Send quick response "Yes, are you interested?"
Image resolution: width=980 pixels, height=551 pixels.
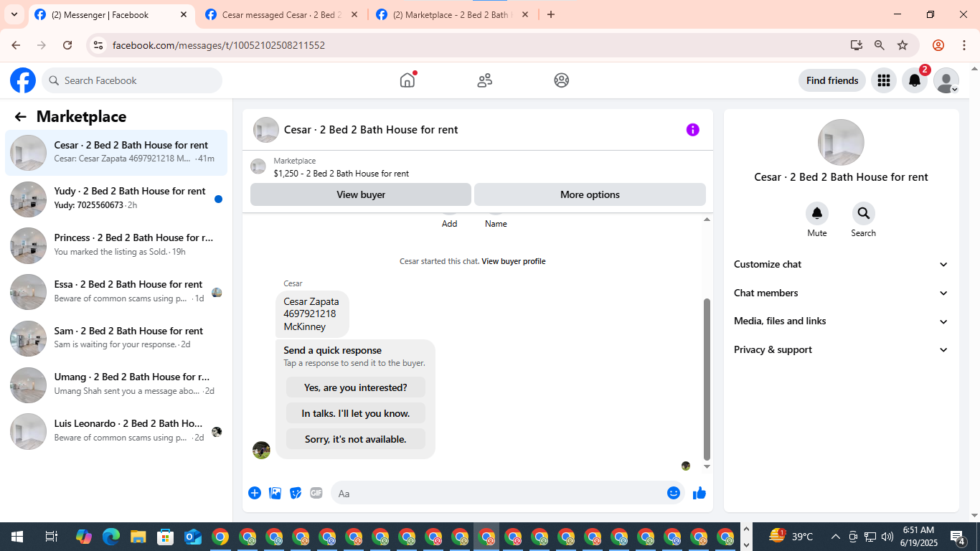pos(356,387)
